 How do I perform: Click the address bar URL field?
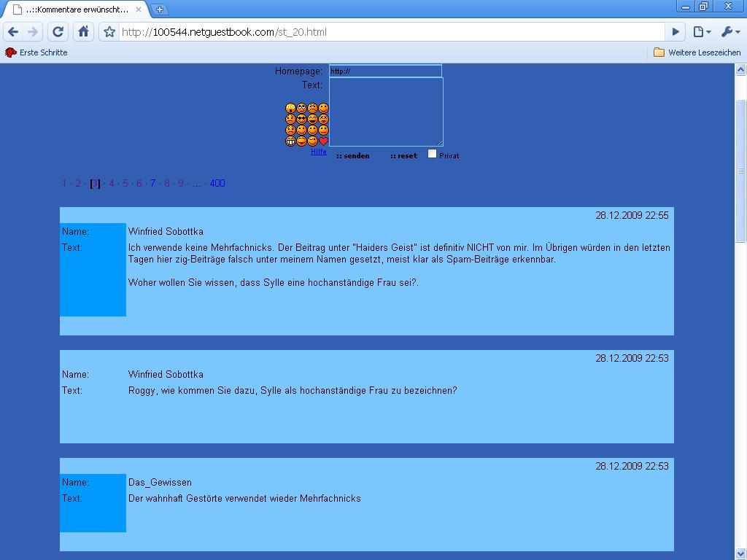click(391, 32)
